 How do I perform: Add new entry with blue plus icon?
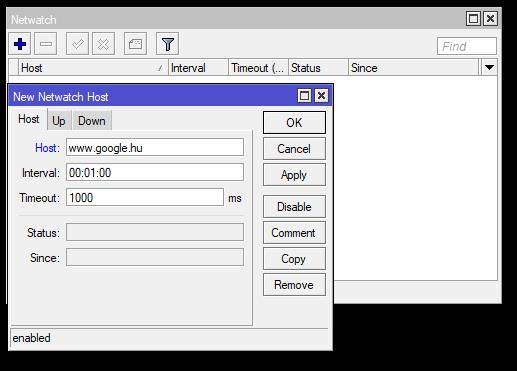(20, 44)
